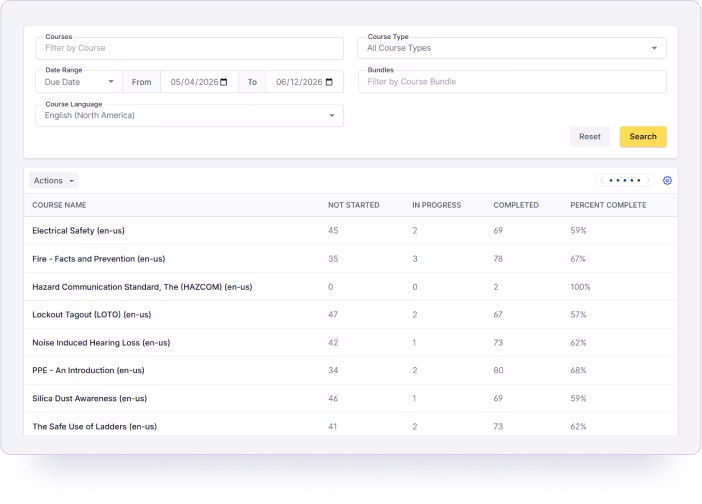702x504 pixels.
Task: Select Noise Induced Hearing Loss course
Action: point(101,343)
